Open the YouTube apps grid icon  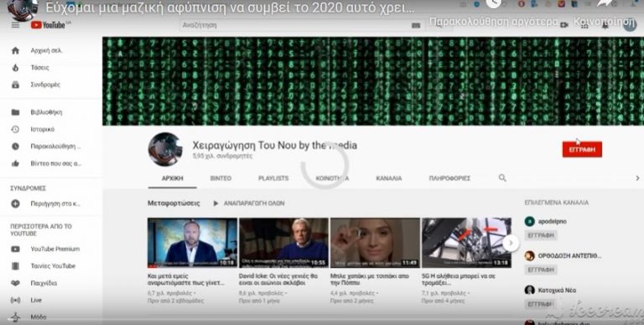584,25
